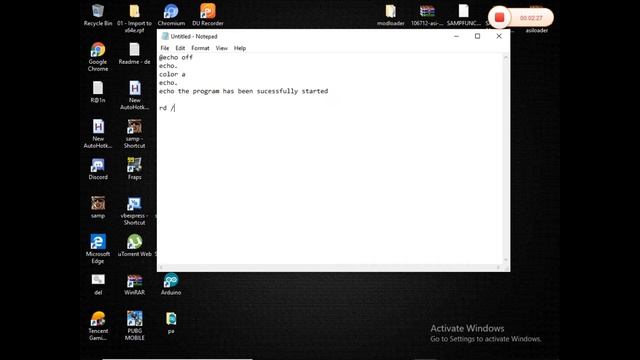Place cursor on 'color a' line
Image resolution: width=640 pixels, height=360 pixels.
point(172,74)
